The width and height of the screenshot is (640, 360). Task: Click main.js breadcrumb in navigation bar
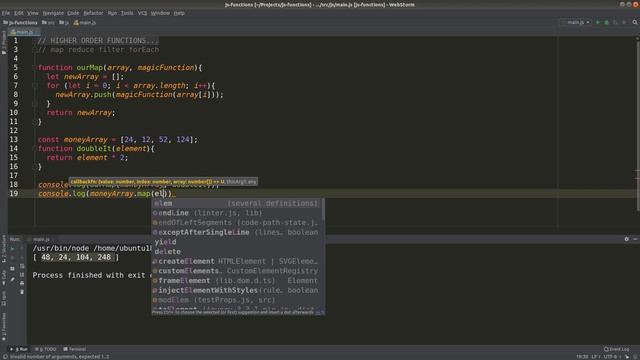point(85,23)
